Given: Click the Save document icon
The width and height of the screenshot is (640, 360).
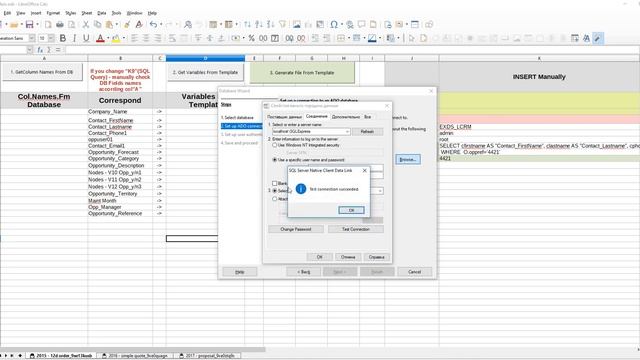Looking at the screenshot, I should pyautogui.click(x=30, y=25).
